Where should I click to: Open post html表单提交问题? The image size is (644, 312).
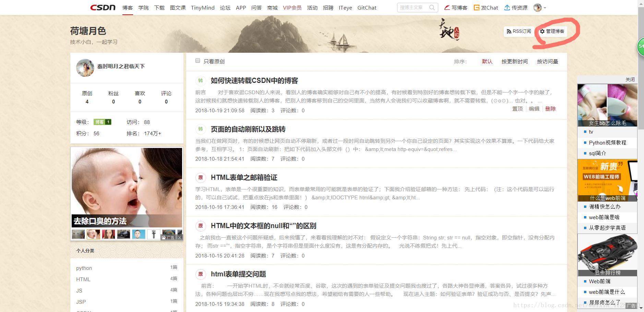[x=238, y=274]
